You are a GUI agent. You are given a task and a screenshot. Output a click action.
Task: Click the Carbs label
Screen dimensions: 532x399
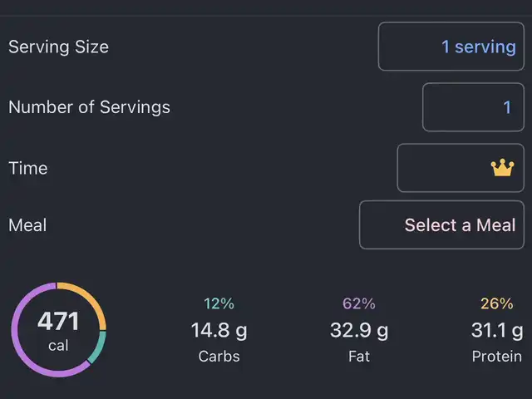[219, 357]
